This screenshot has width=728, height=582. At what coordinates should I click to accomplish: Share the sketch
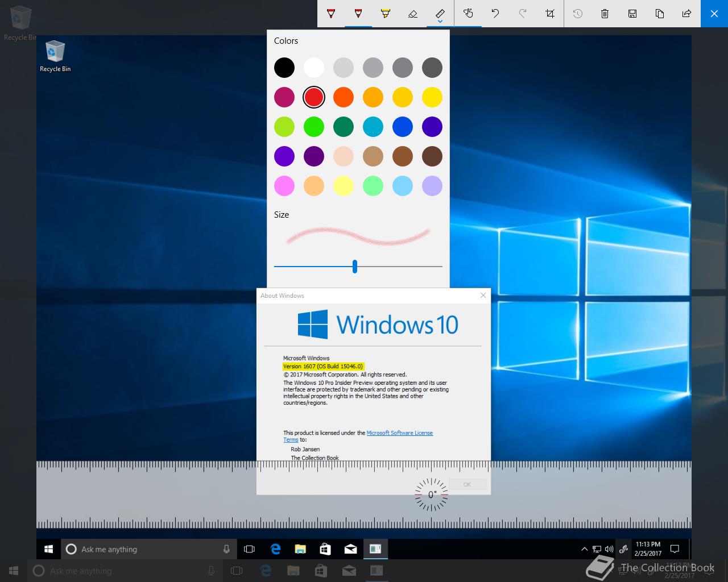687,14
